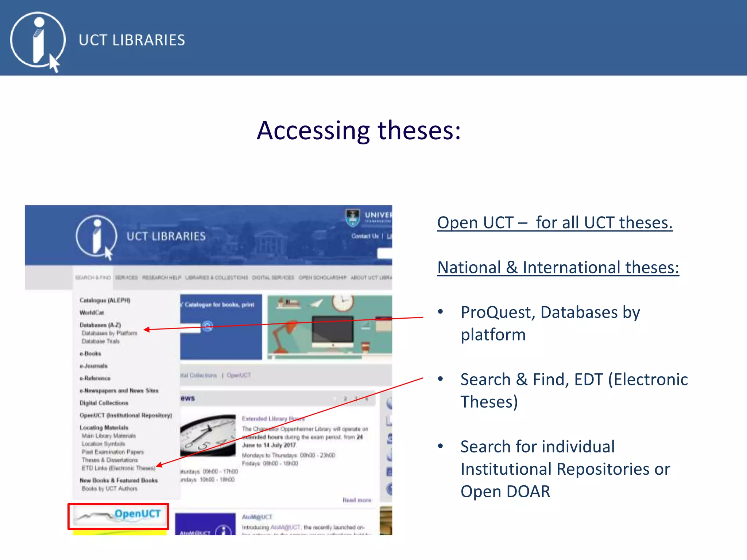This screenshot has height=560, width=747.
Task: Open e-Newspapers and News Sites
Action: click(119, 390)
